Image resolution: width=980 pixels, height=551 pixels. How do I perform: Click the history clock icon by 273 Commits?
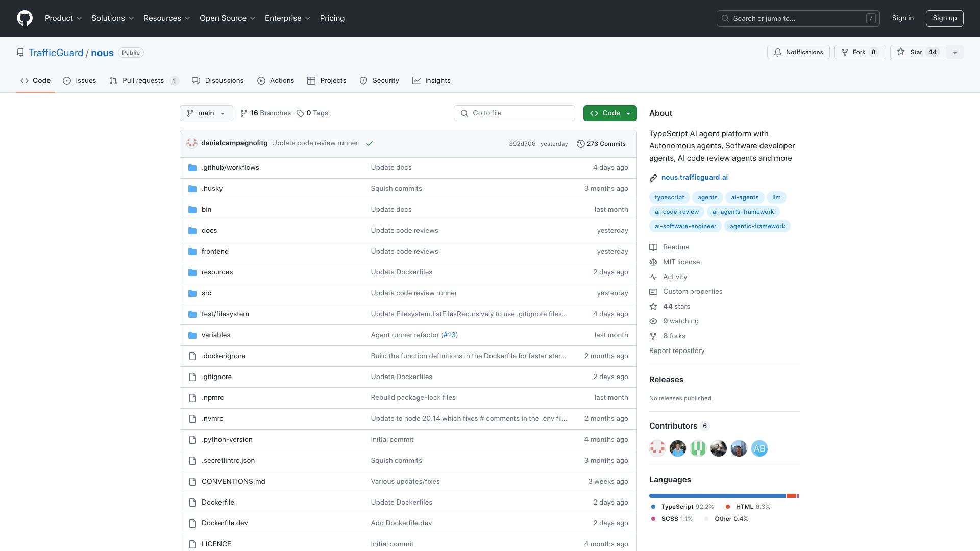click(x=580, y=144)
